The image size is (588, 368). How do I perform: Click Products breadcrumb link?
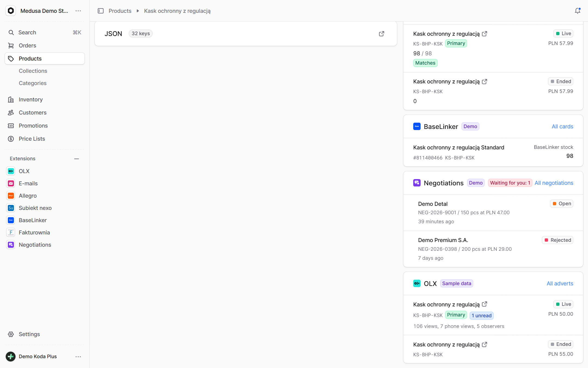tap(120, 11)
